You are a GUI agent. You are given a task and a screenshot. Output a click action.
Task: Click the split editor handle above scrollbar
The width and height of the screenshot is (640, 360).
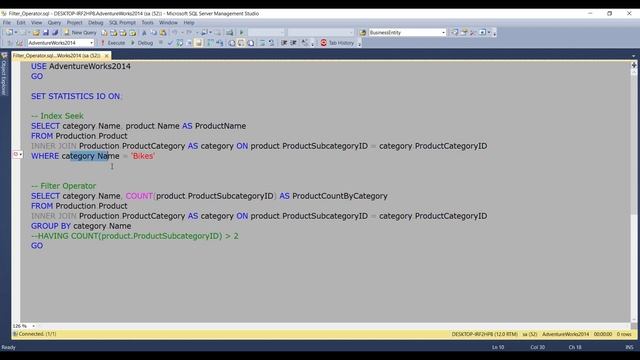coord(634,65)
